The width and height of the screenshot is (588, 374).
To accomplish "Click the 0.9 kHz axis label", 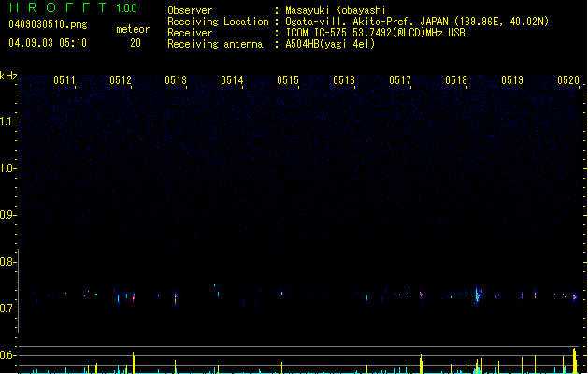I will [7, 215].
